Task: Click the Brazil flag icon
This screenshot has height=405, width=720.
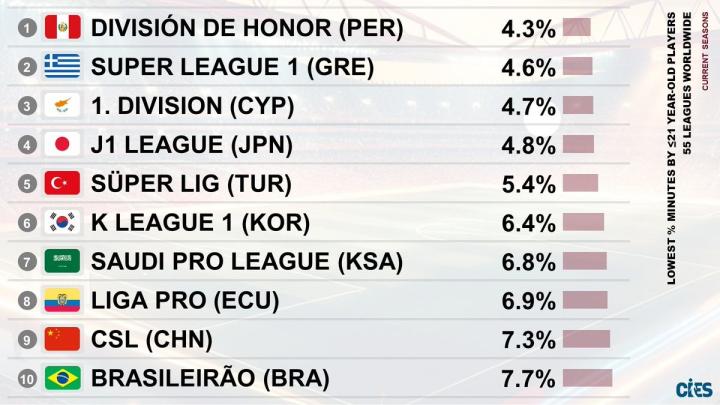Action: tap(62, 379)
